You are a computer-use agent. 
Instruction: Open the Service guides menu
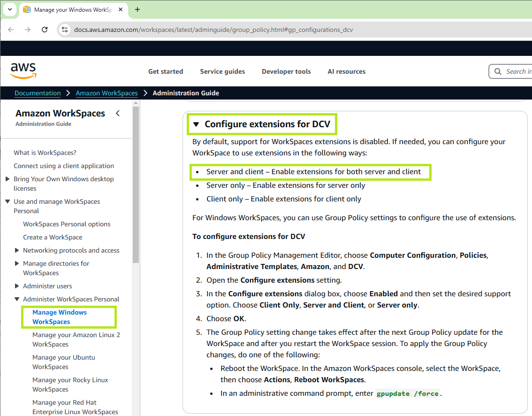(x=222, y=71)
